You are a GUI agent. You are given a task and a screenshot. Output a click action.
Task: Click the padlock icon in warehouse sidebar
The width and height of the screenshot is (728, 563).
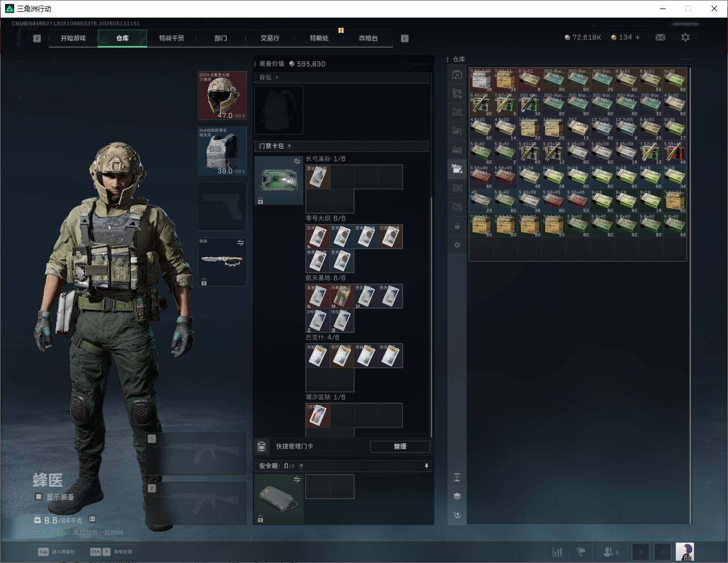pos(457,226)
